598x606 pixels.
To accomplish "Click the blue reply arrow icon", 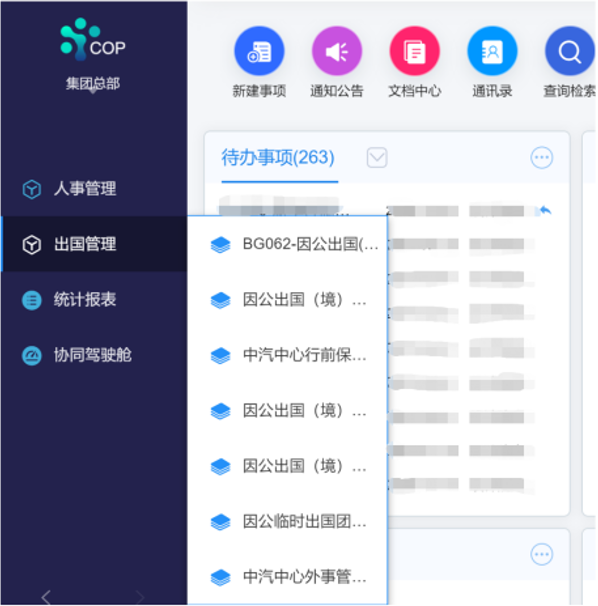I will 545,211.
